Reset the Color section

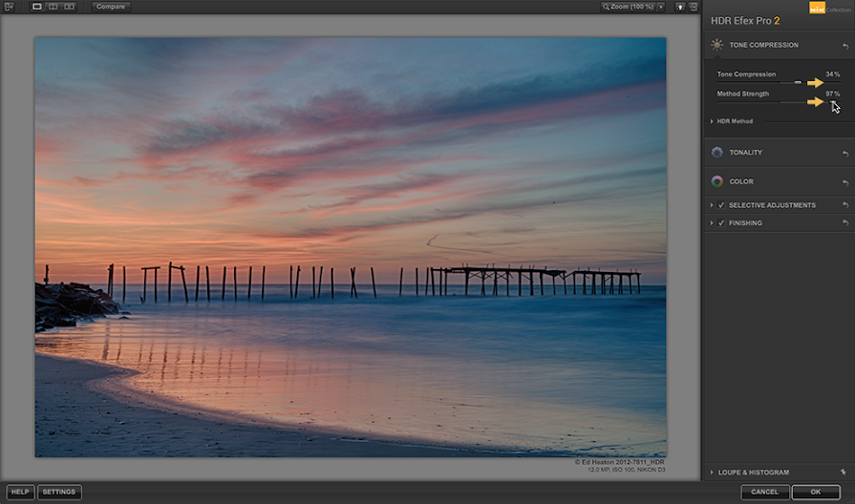(844, 181)
